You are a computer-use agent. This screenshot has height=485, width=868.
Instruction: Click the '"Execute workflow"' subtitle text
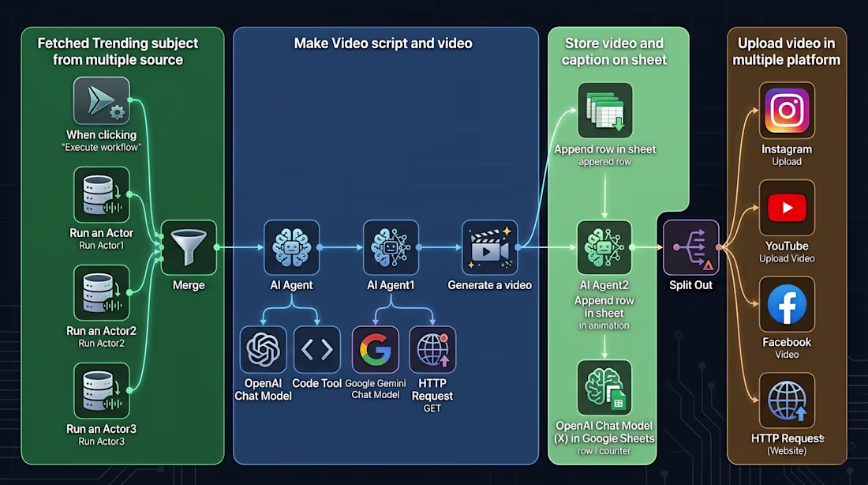click(101, 148)
